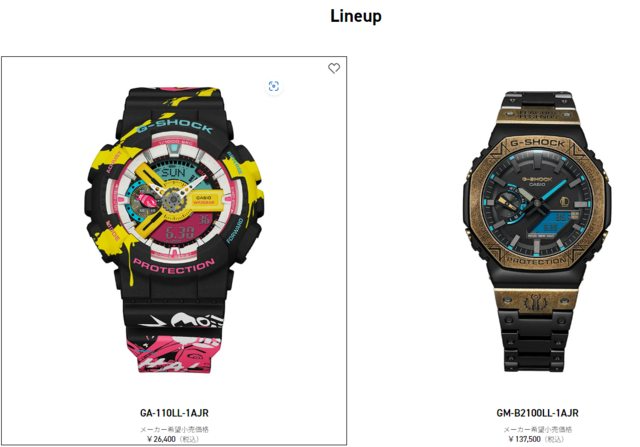The image size is (640, 447).
Task: Select the ¥26,400 price text
Action: [x=161, y=439]
